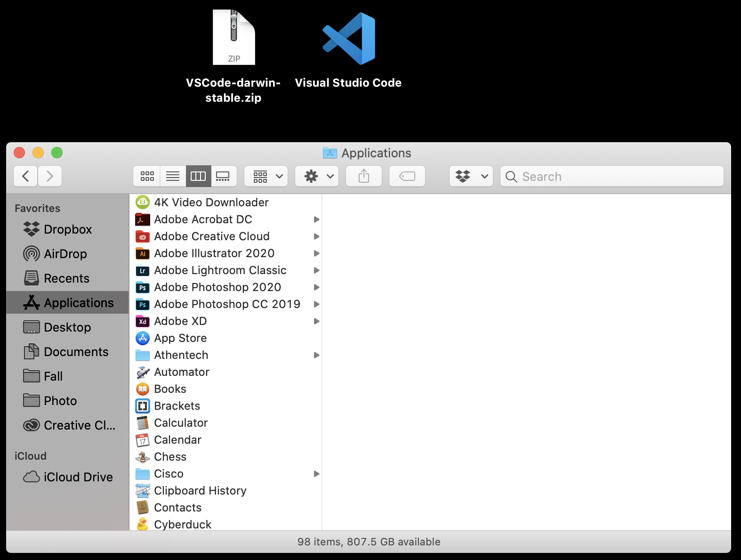Click the Search field

[x=612, y=176]
